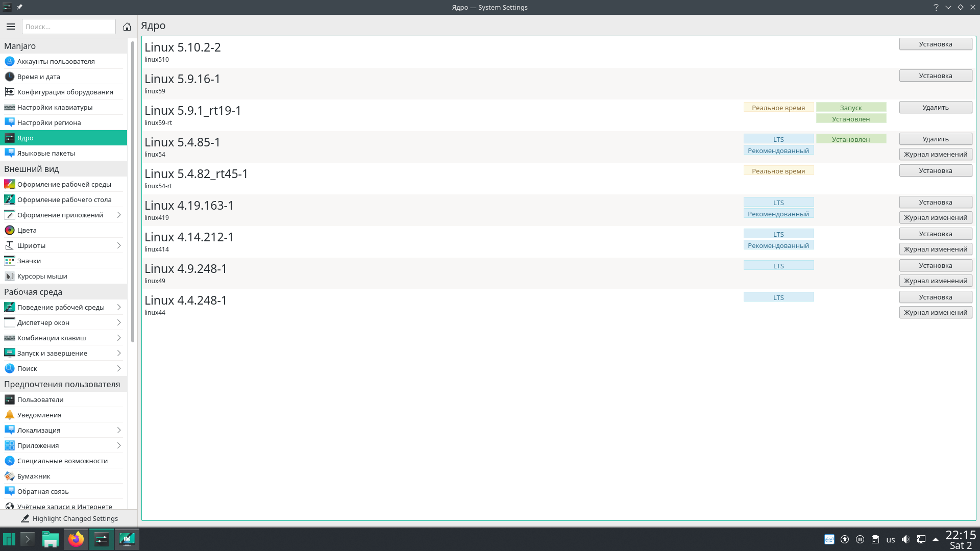The image size is (980, 551).
Task: Click the us keyboard layout indicator
Action: click(x=891, y=539)
